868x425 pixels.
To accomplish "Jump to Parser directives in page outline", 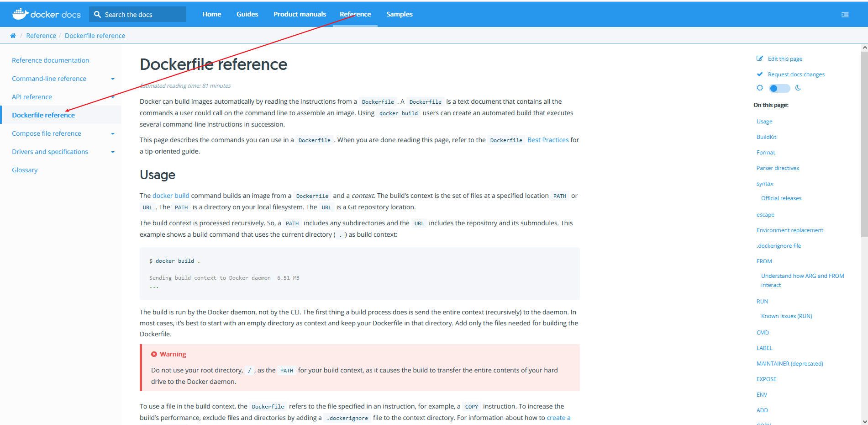I will [x=778, y=168].
